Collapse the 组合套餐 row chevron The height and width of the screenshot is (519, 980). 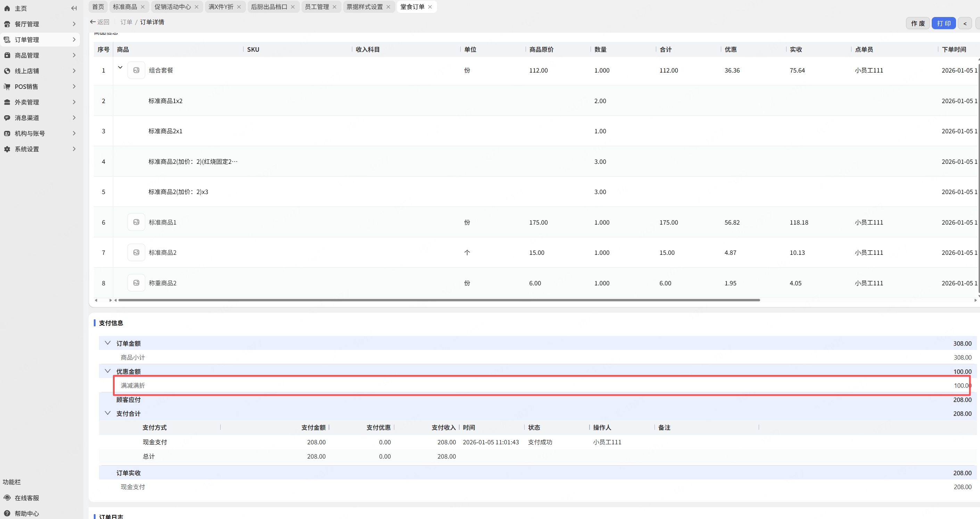click(120, 67)
